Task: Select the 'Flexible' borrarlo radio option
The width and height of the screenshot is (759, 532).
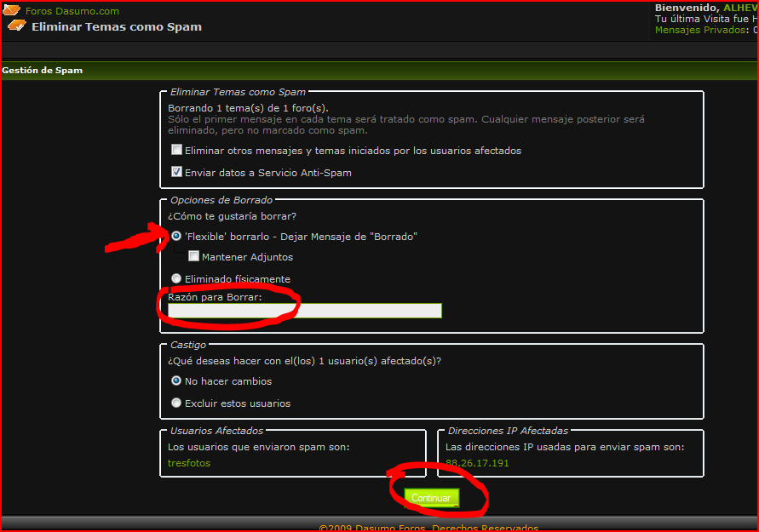Action: tap(176, 236)
